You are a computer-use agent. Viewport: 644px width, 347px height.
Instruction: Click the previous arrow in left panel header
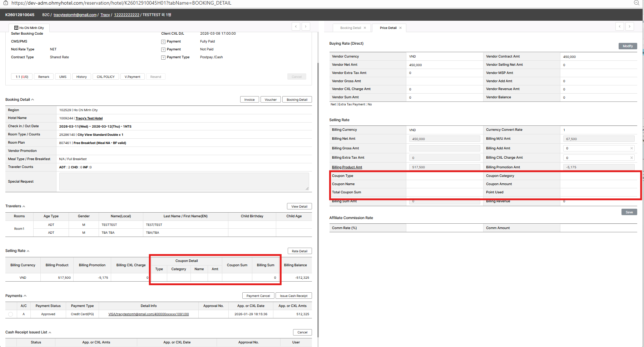[x=296, y=26]
